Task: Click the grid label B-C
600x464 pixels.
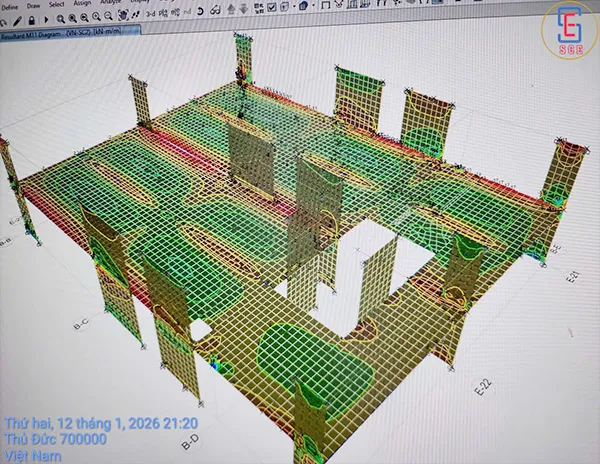Action: 82,324
